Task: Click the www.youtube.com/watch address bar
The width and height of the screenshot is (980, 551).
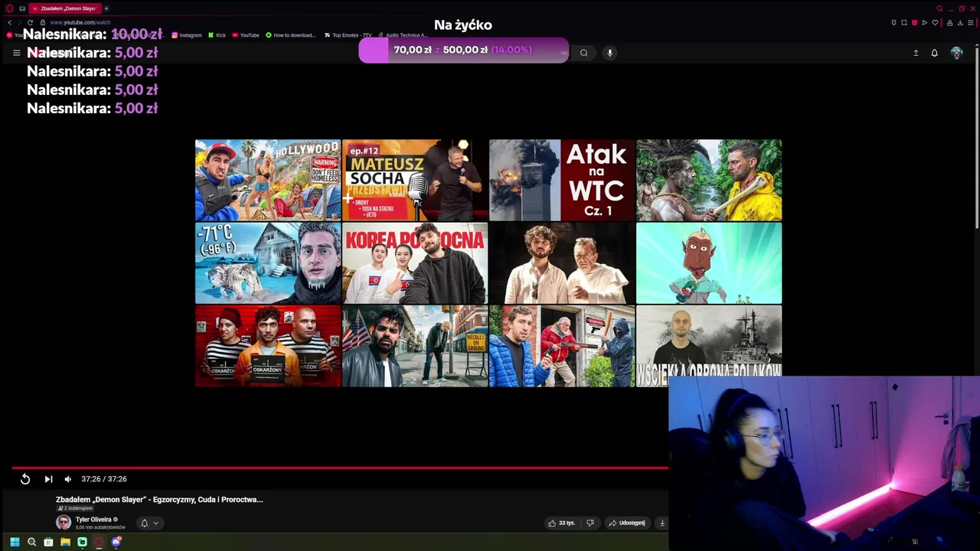Action: (80, 22)
